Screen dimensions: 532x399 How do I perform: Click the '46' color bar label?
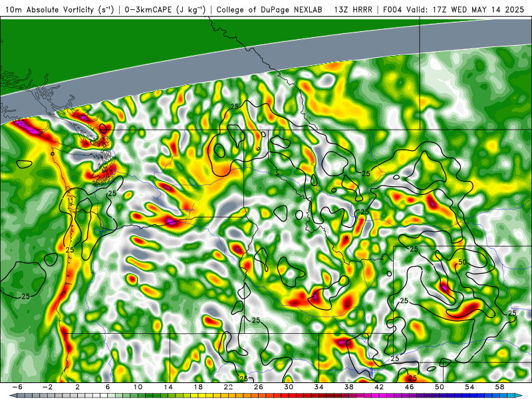click(409, 387)
